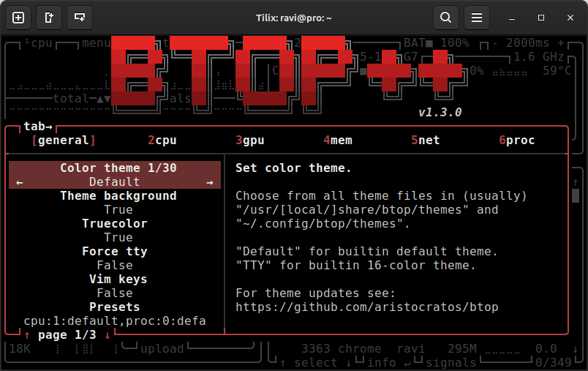The image size is (588, 371).
Task: Go to previous color theme with left arrow
Action: [20, 182]
